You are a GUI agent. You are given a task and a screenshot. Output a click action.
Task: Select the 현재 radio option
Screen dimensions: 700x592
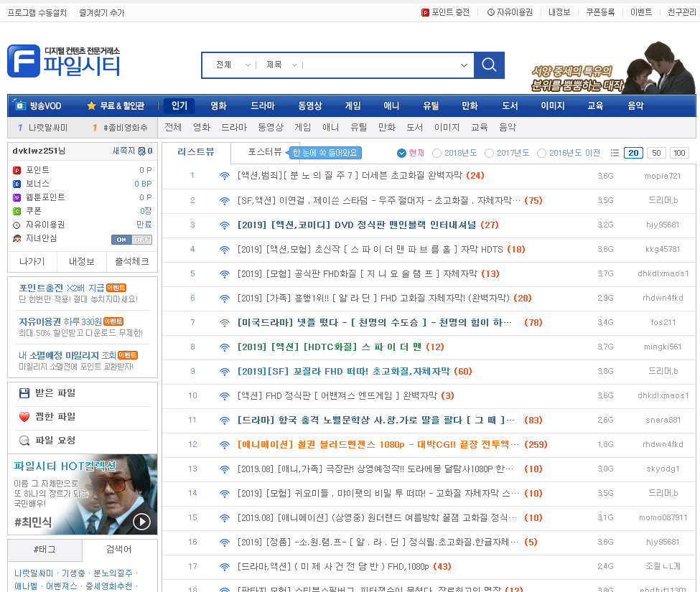point(401,153)
